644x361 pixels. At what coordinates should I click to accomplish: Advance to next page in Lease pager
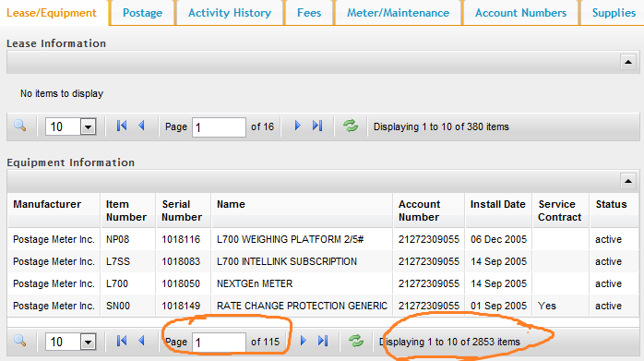[x=298, y=126]
